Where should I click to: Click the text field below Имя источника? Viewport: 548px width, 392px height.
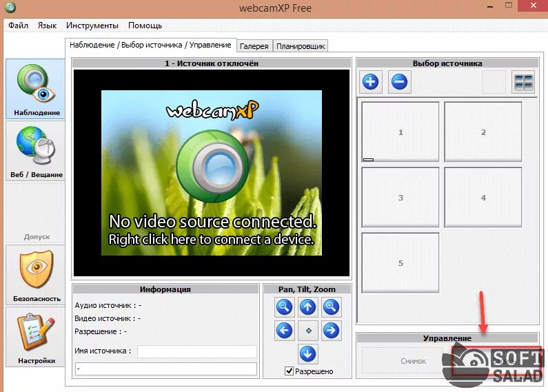point(166,369)
